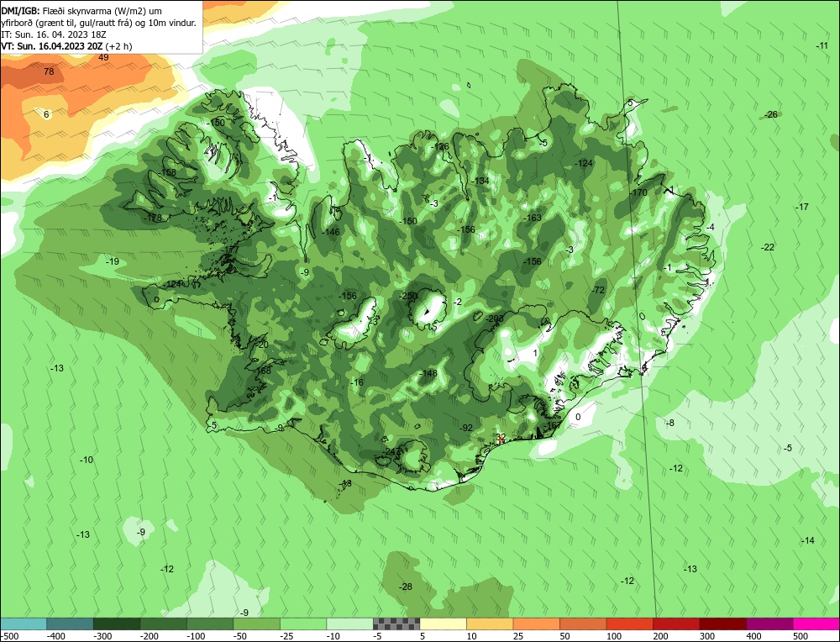Screen dimensions: 840x642
Task: Click the '6' value in the yellow area
Action: click(46, 114)
